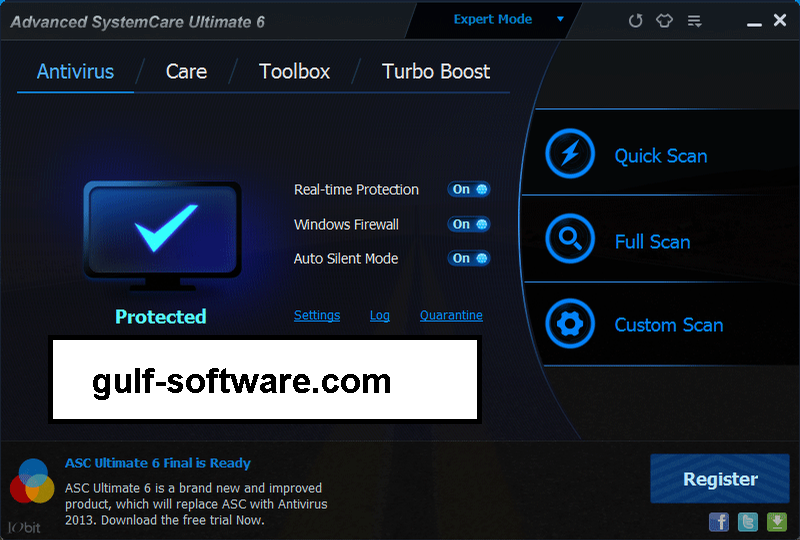Click the IObit brand text at bottom left

click(x=24, y=528)
